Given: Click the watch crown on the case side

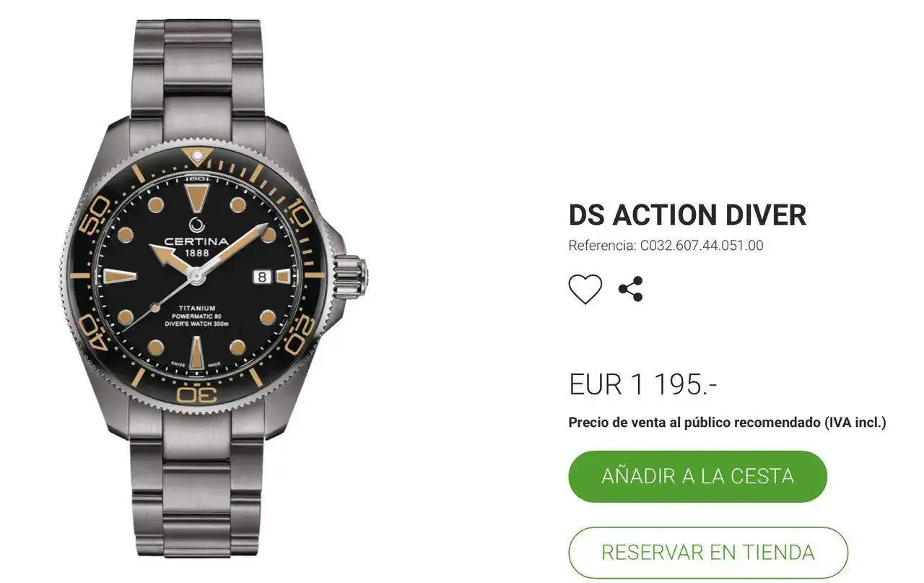Looking at the screenshot, I should 350,275.
